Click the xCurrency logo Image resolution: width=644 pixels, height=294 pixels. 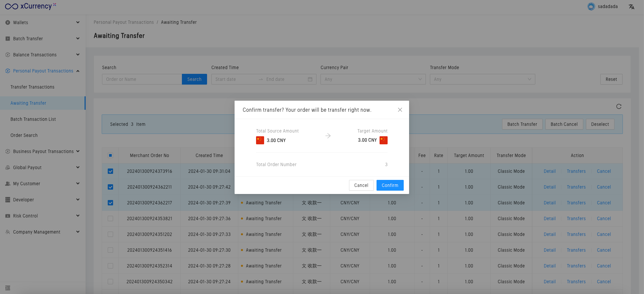(30, 6)
